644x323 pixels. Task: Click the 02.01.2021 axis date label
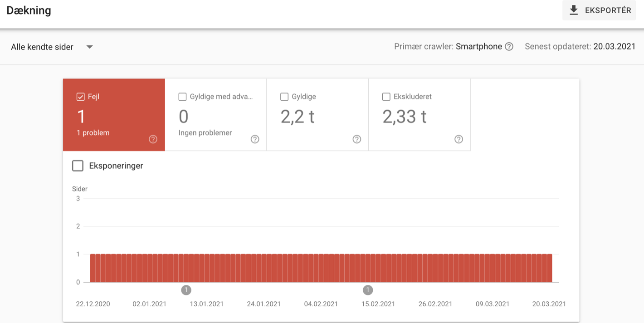click(150, 304)
